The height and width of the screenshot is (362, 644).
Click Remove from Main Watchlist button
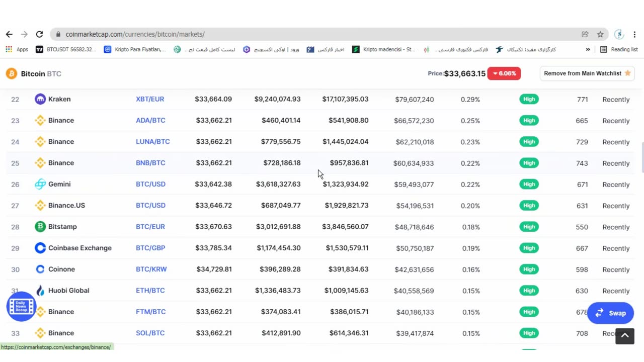[587, 73]
